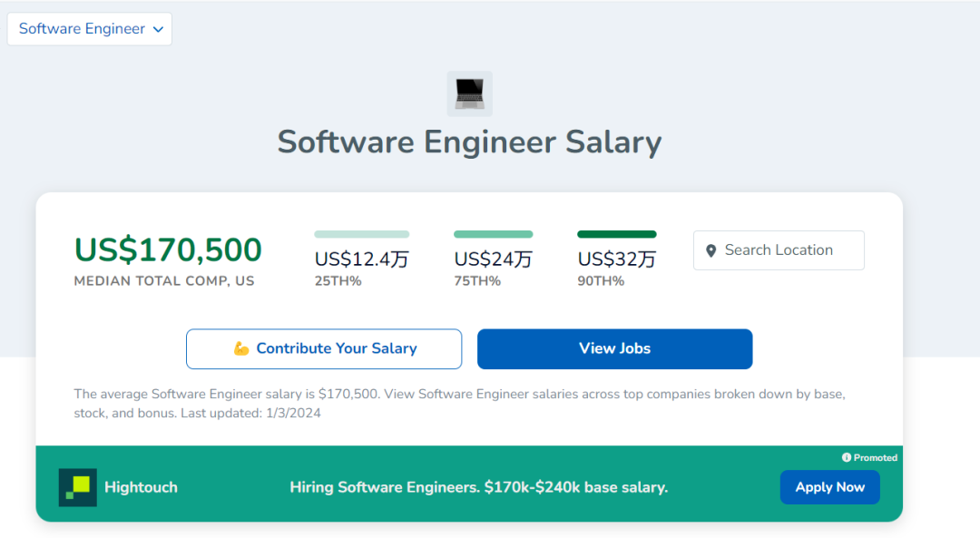This screenshot has height=538, width=980.
Task: Click the chevron arrow beside Software Engineer
Action: pos(158,29)
